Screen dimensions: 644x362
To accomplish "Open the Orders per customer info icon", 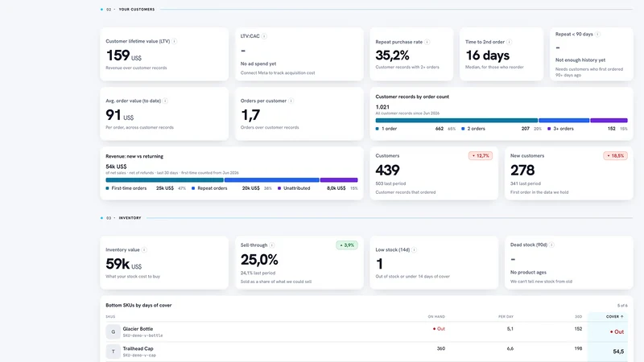I will [291, 101].
